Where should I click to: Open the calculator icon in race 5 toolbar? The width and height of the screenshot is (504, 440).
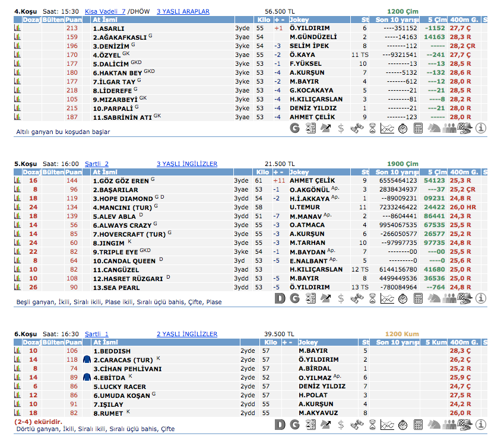tap(419, 298)
